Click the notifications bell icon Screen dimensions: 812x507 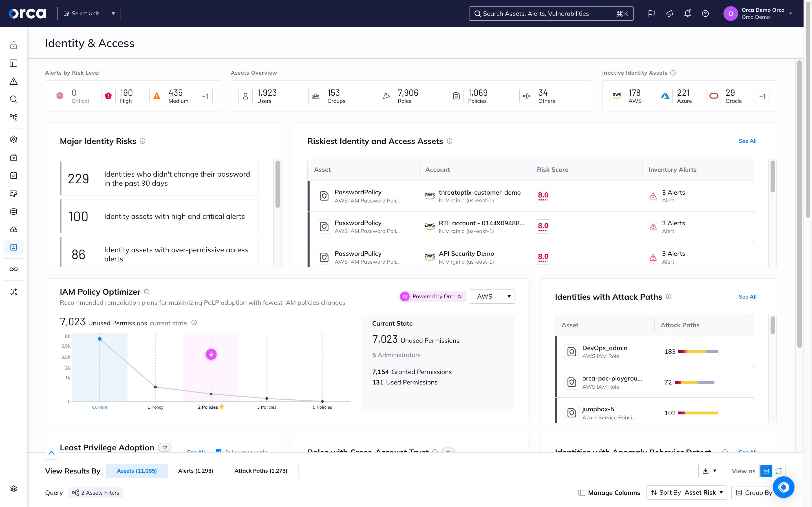point(687,14)
